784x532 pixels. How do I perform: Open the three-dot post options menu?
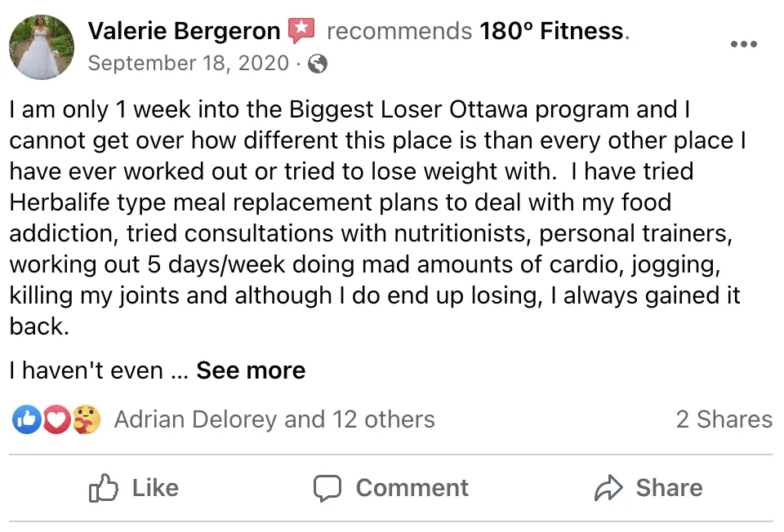pyautogui.click(x=743, y=44)
